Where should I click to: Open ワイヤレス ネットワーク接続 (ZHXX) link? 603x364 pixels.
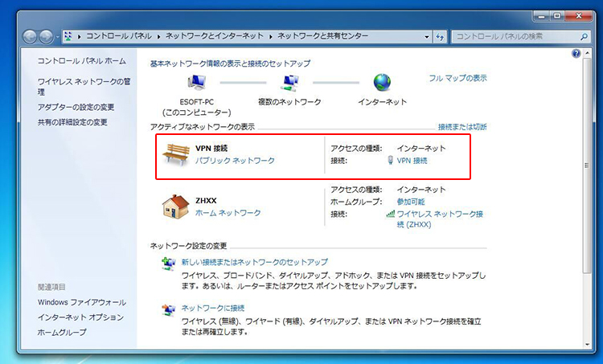[x=440, y=219]
